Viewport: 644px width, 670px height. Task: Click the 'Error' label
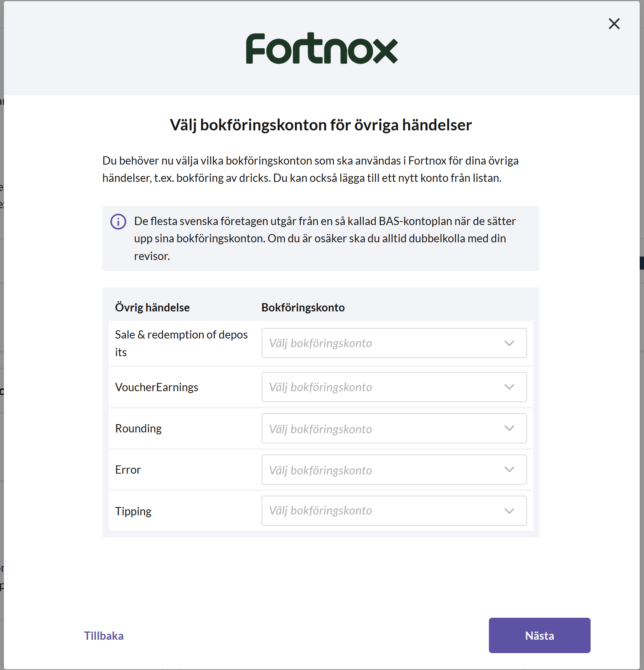(x=128, y=470)
